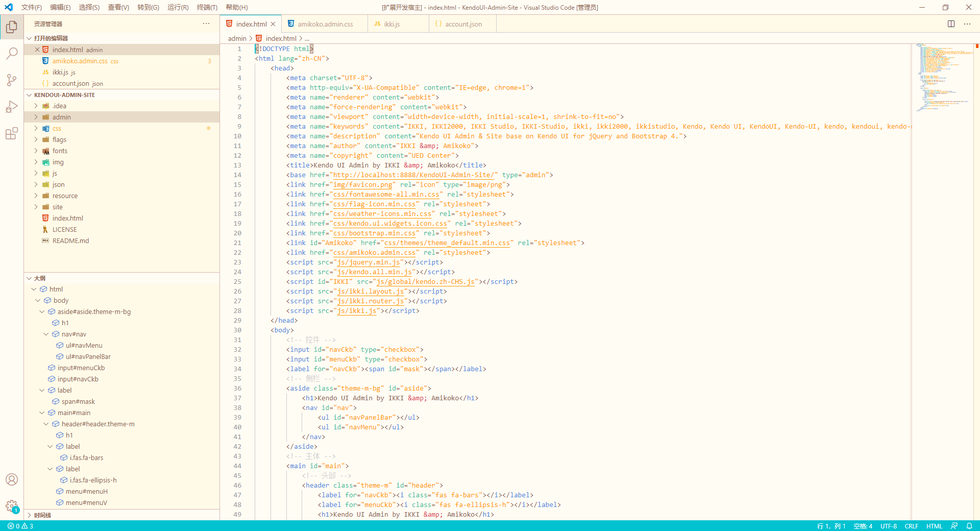
Task: Open notifications bell in status bar
Action: (969, 526)
